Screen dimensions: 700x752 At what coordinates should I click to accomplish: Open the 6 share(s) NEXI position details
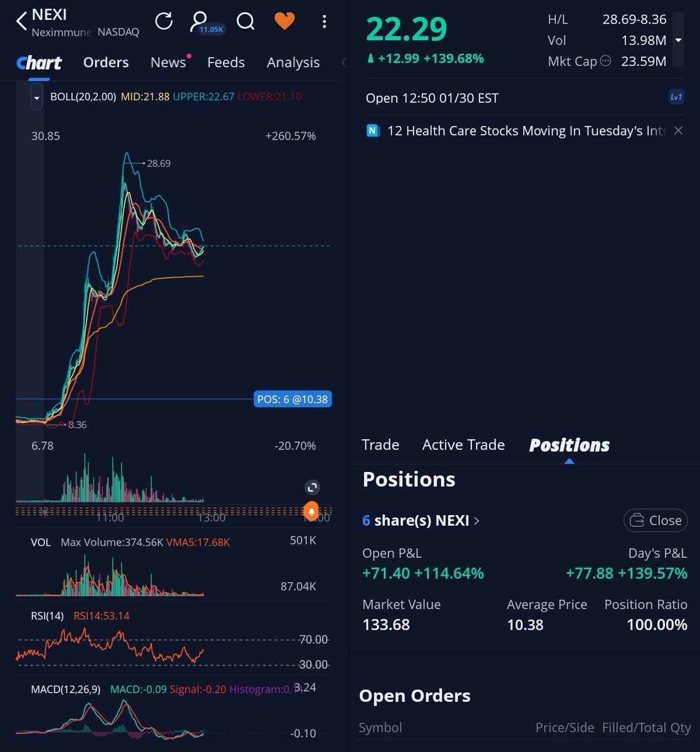(x=421, y=521)
